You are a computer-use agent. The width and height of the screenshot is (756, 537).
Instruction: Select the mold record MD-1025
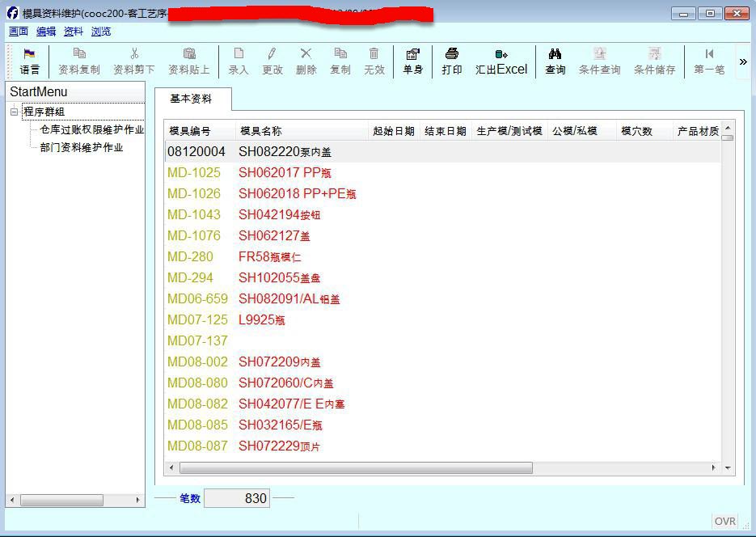tap(194, 172)
